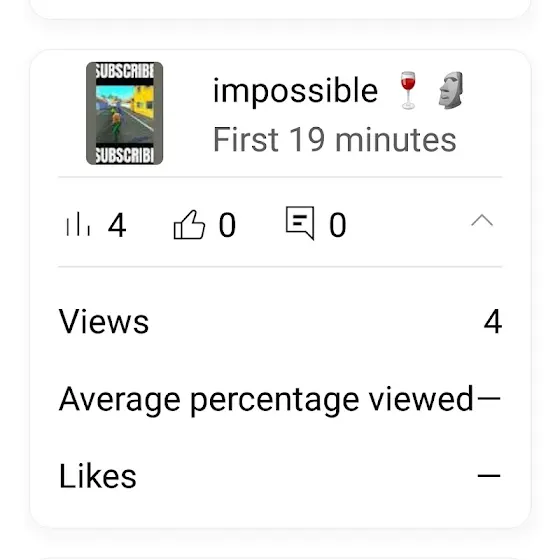Click the like count 0 beside the thumbs-up
Viewport: 560px width, 560px height.
(227, 225)
